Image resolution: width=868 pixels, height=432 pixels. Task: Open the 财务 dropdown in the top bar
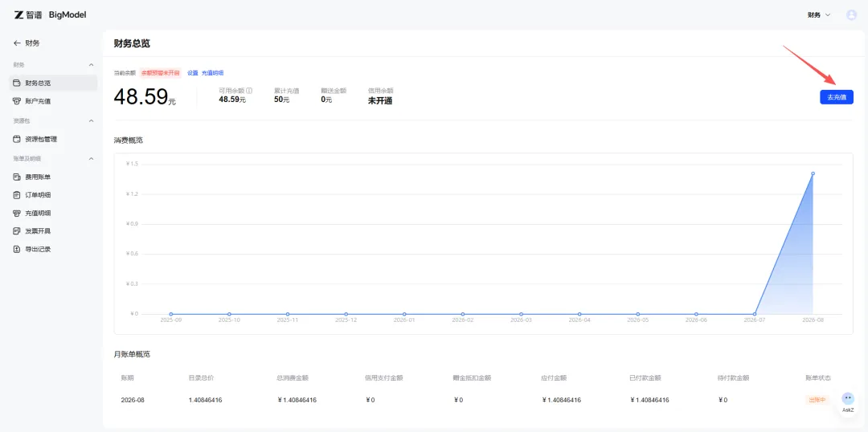pyautogui.click(x=819, y=15)
